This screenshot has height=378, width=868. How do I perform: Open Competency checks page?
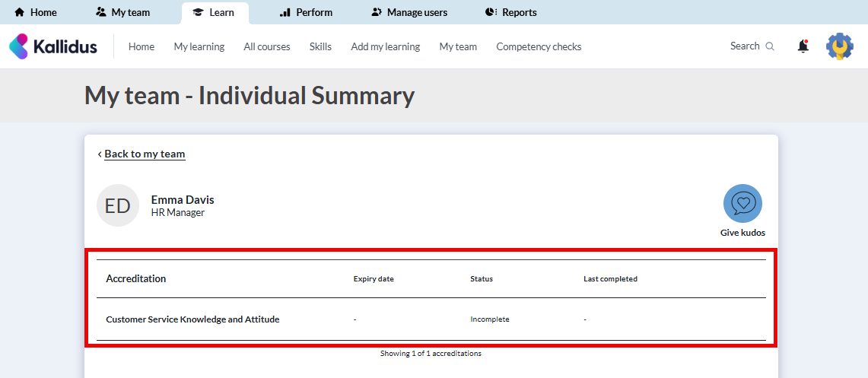click(539, 46)
